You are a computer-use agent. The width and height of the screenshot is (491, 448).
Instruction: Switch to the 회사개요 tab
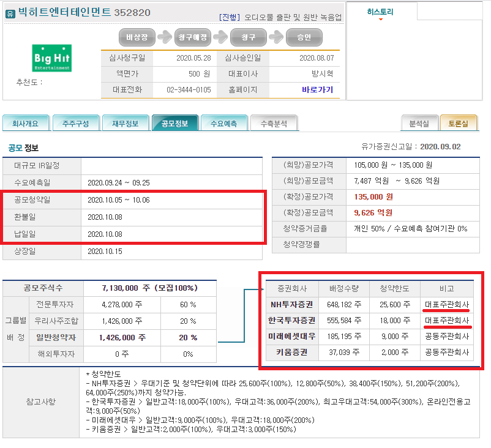click(x=26, y=123)
